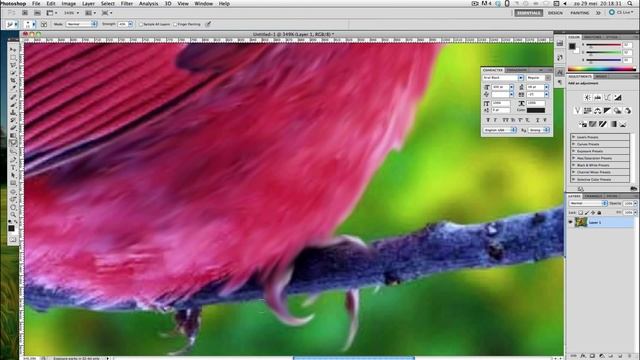Screen dimensions: 640x360
Task: Open the Strength slider dropdown
Action: (x=131, y=24)
